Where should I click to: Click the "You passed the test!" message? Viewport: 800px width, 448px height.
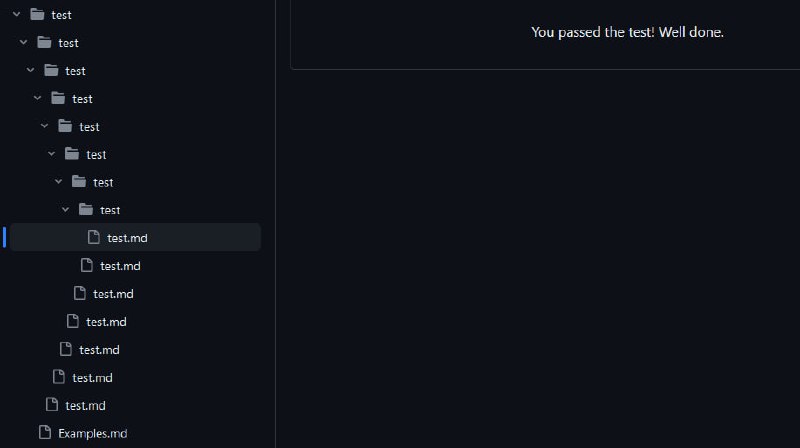click(x=627, y=32)
